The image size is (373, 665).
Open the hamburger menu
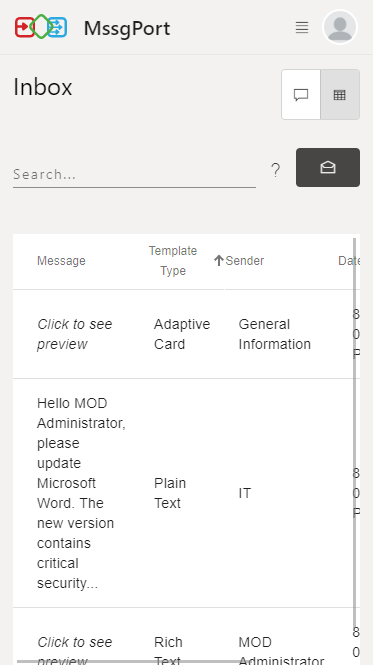tap(302, 28)
